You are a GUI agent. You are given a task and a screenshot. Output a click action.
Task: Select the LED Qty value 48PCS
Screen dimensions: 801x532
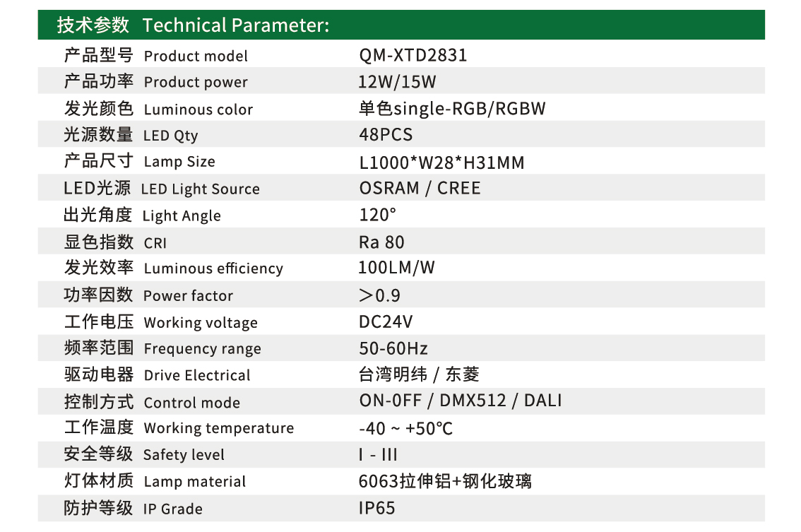coord(386,135)
